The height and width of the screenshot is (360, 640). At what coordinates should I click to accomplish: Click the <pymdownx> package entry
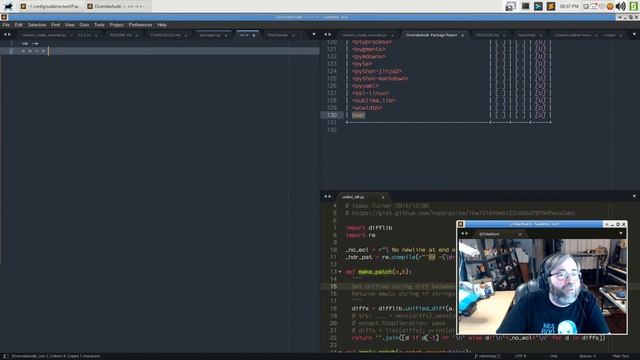369,57
